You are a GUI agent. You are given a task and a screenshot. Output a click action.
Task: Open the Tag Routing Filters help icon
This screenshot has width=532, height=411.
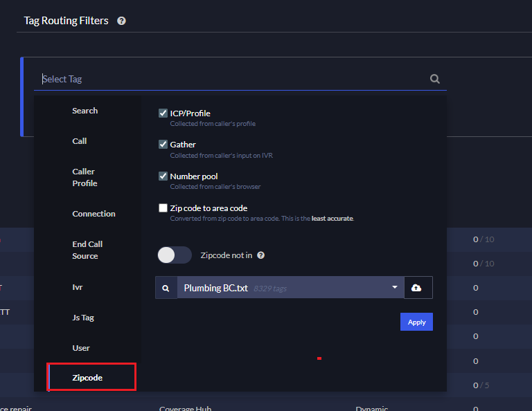point(121,21)
